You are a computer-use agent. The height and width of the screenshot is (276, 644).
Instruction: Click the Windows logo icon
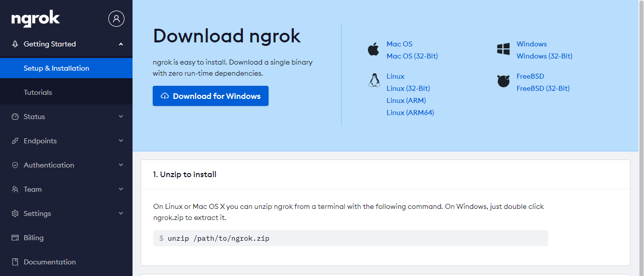(x=503, y=49)
